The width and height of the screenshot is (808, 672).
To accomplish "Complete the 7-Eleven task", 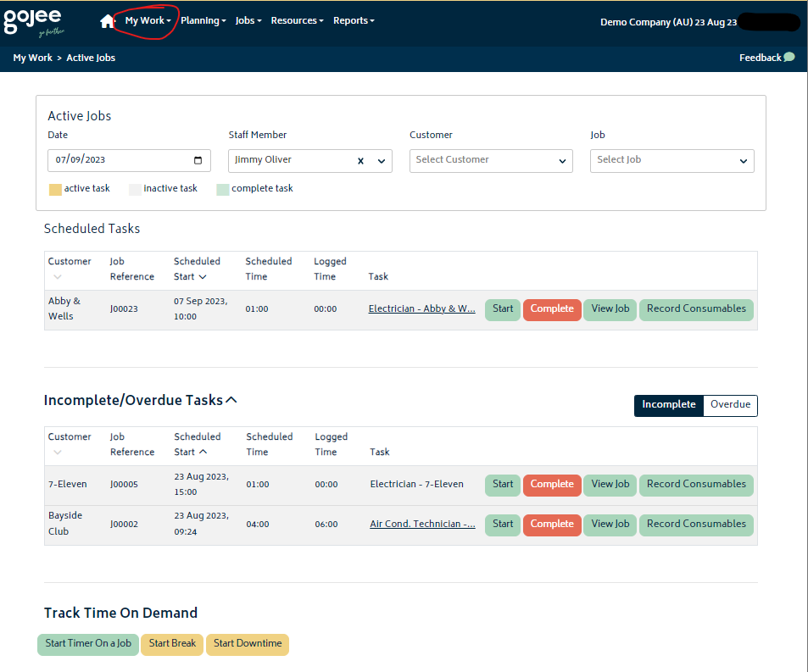I will [552, 485].
